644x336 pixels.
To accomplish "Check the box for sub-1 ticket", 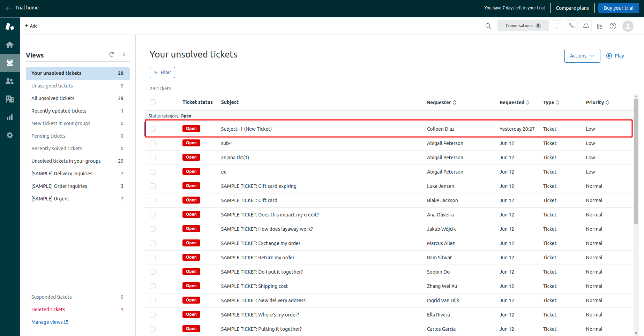I will tap(153, 143).
